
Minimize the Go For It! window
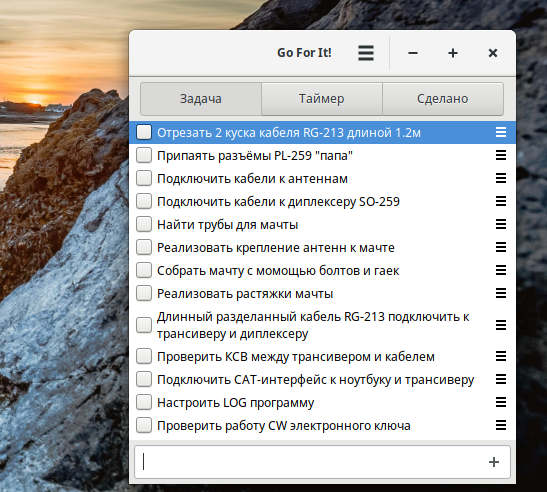413,53
